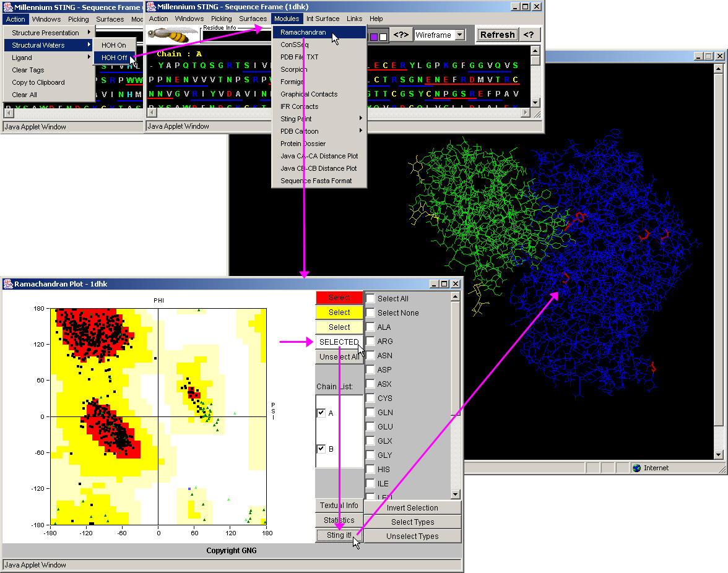This screenshot has height=573, width=728.
Task: Enable the ARG residue checkbox
Action: (x=370, y=341)
